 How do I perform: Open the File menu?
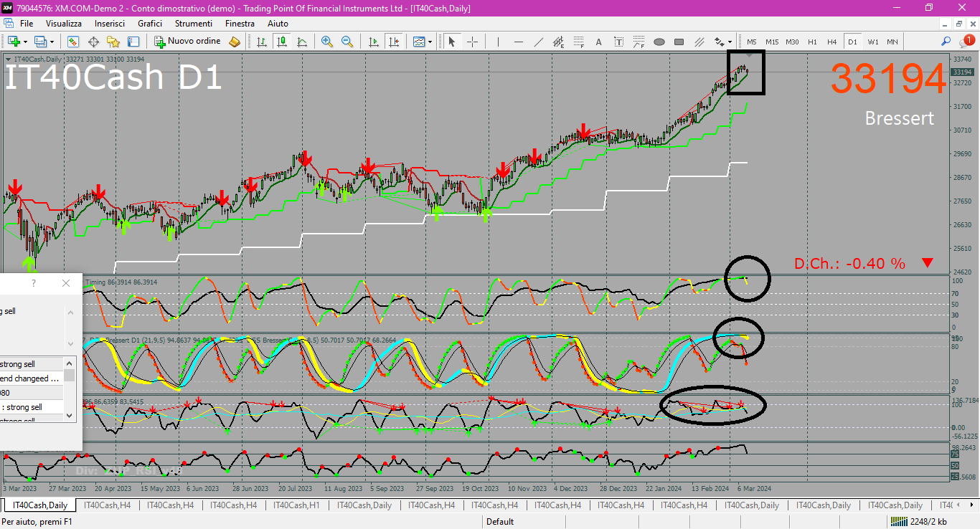pos(27,24)
